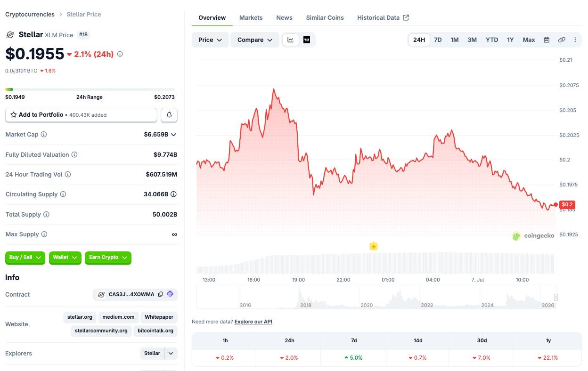Copy the contract address
This screenshot has height=371, width=588.
tap(161, 295)
